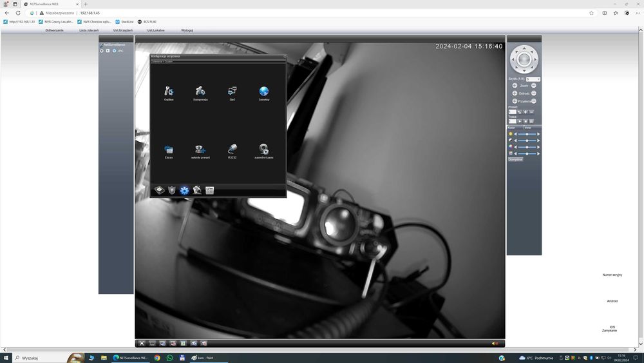Screen dimensions: 644x363
Task: Adjust the contrast slider
Action: coord(527,141)
